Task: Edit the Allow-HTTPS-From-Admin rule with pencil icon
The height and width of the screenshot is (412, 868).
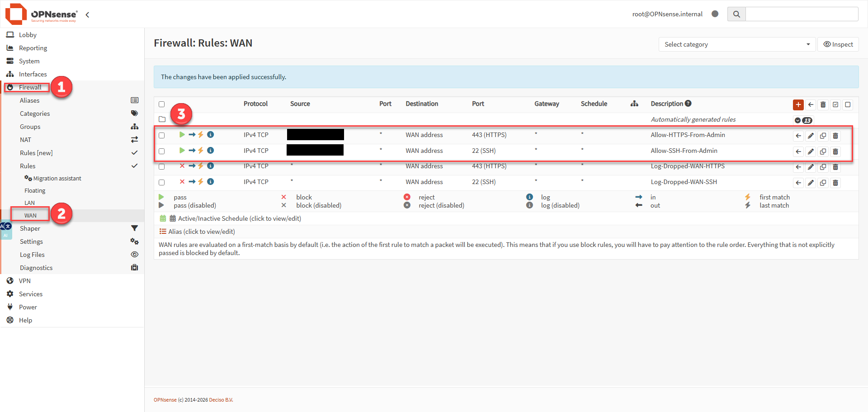Action: (811, 136)
